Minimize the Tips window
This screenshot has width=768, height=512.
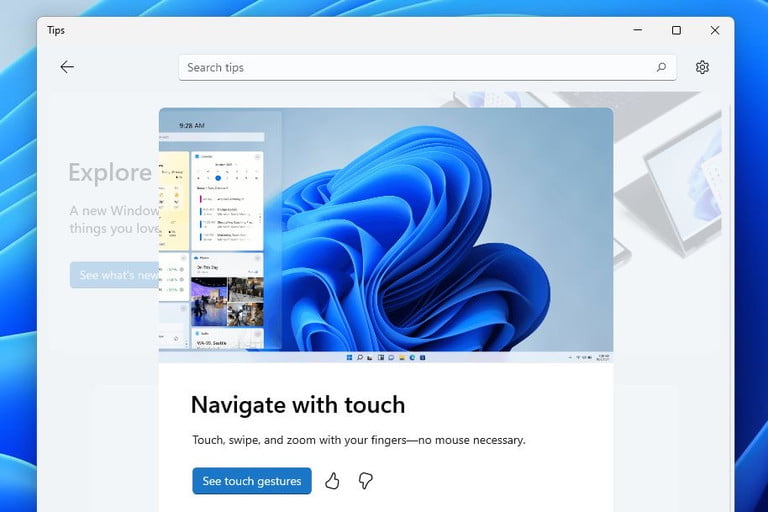coord(638,30)
